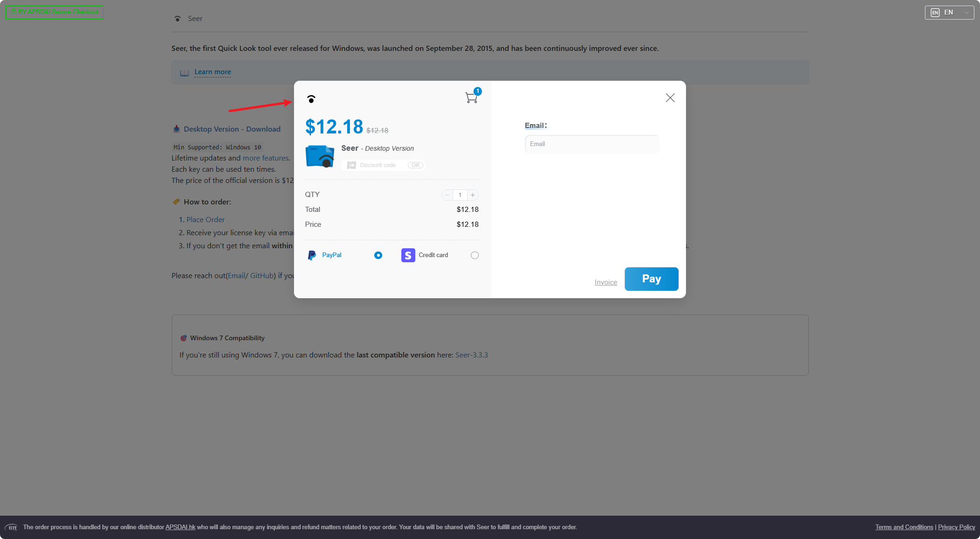Select Credit card payment radio button
The width and height of the screenshot is (980, 539).
(x=475, y=255)
